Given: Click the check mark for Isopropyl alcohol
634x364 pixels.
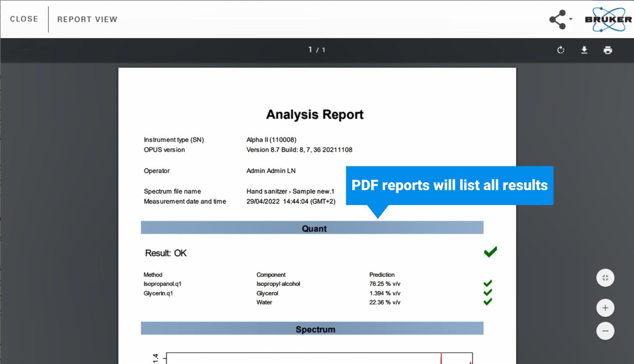Looking at the screenshot, I should point(487,283).
